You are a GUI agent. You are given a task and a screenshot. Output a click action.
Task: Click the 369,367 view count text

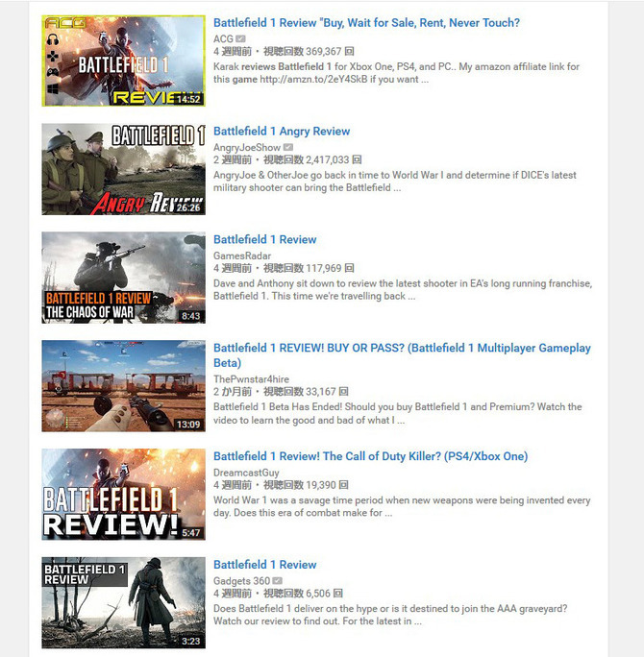coord(309,52)
